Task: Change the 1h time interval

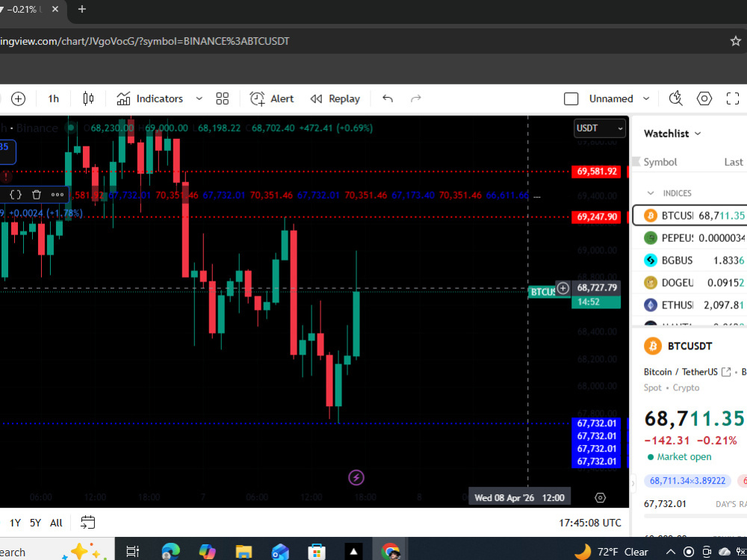Action: coord(53,99)
